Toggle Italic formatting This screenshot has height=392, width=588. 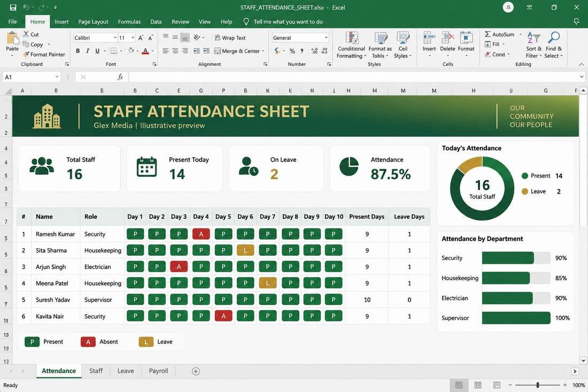point(87,51)
